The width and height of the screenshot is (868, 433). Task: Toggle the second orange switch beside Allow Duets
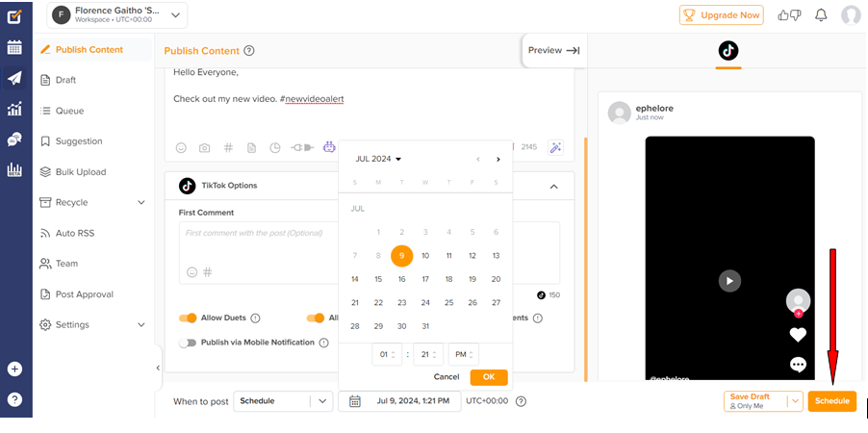(x=315, y=318)
